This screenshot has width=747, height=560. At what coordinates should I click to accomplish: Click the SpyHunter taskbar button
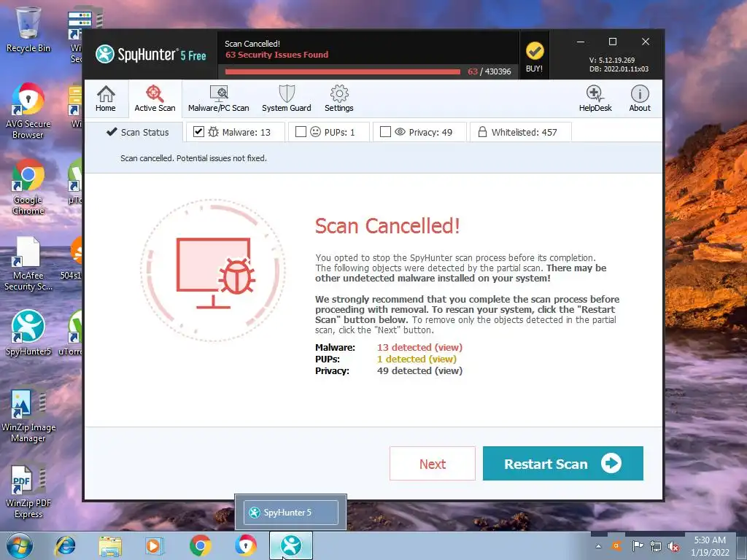(291, 545)
